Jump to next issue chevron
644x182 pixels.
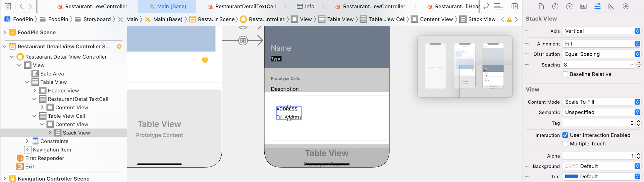[516, 19]
